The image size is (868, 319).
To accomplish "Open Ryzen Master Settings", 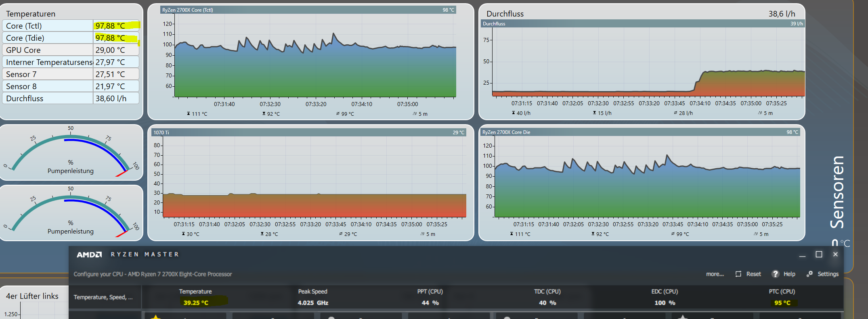I will (822, 274).
